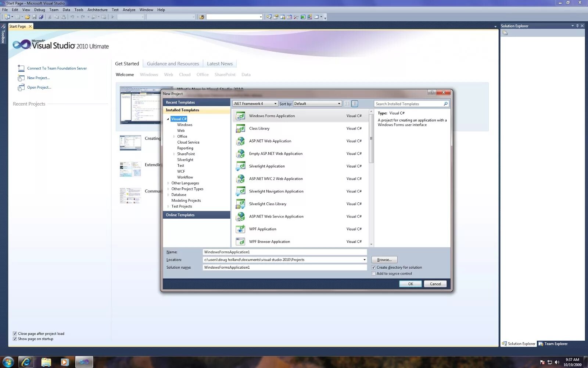
Task: Toggle Close page after project load
Action: click(15, 334)
